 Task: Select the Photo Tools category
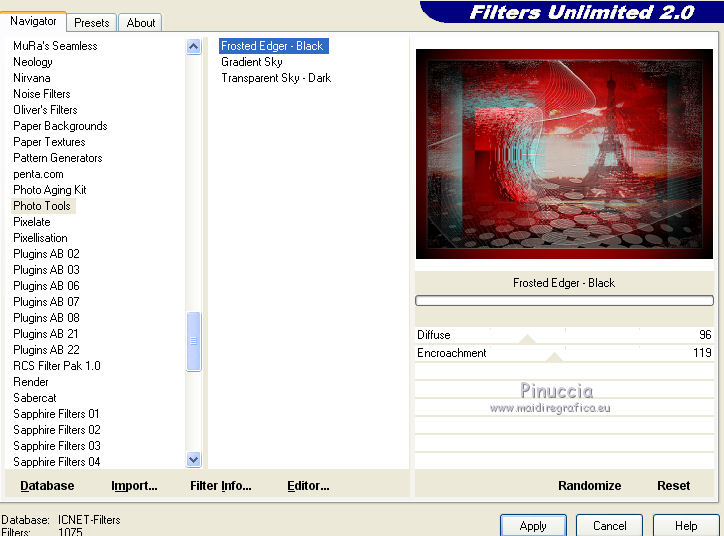[42, 206]
